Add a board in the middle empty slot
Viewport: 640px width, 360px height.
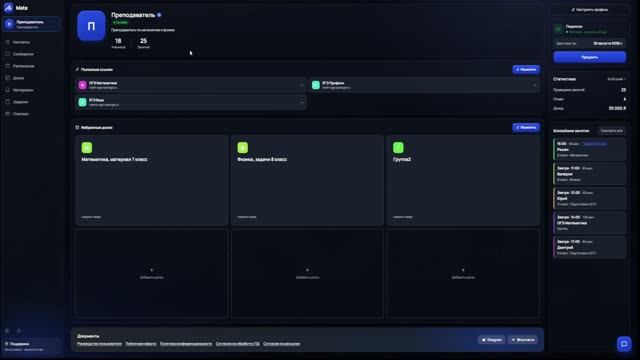tap(307, 273)
